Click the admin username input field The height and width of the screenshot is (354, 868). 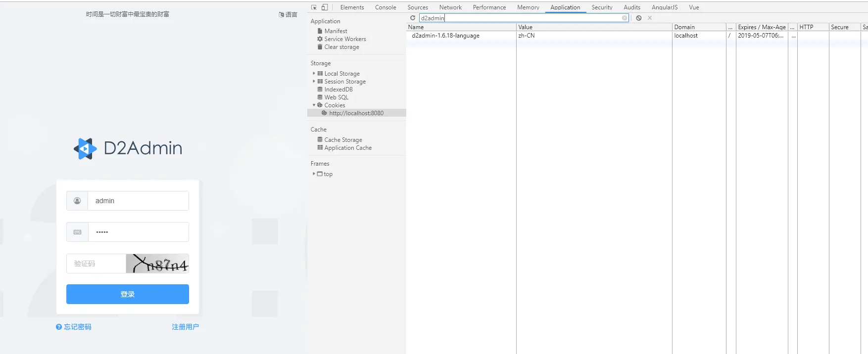[139, 201]
